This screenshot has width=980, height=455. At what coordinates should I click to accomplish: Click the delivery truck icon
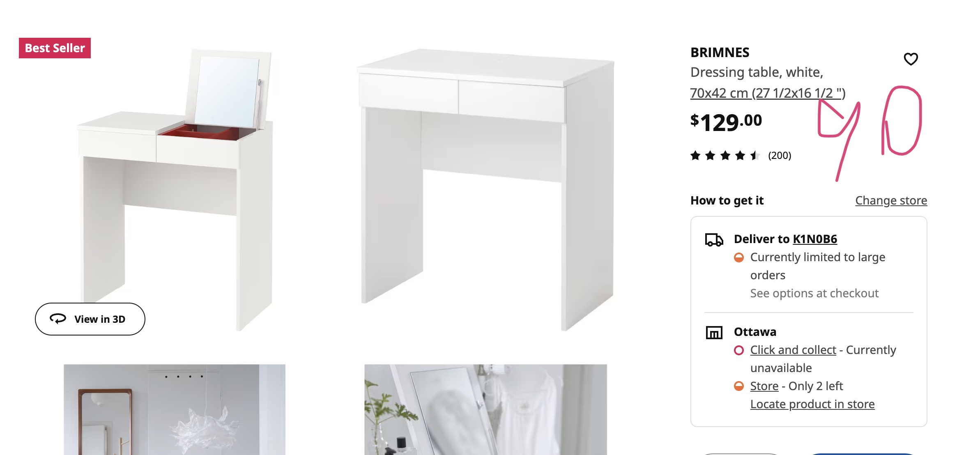pyautogui.click(x=714, y=239)
